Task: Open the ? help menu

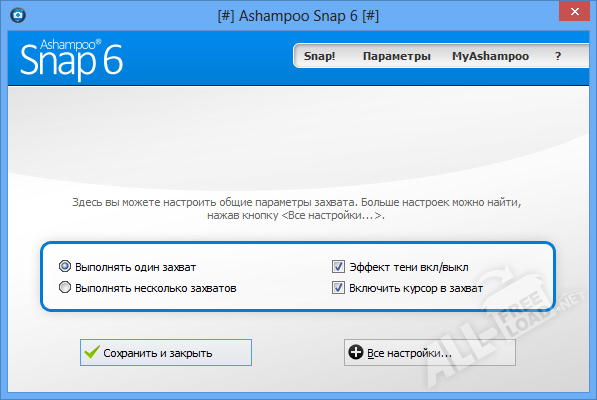Action: (558, 56)
